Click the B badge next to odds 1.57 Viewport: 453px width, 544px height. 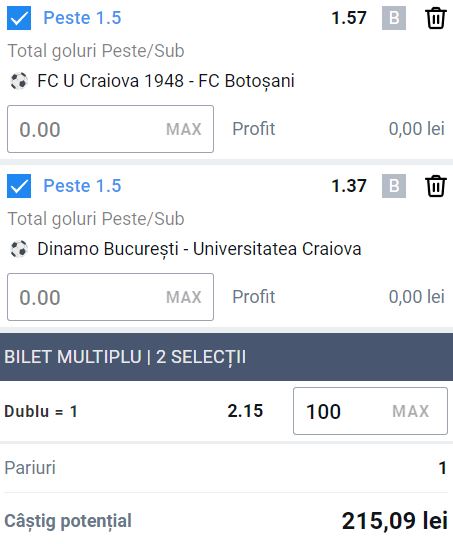tap(394, 18)
